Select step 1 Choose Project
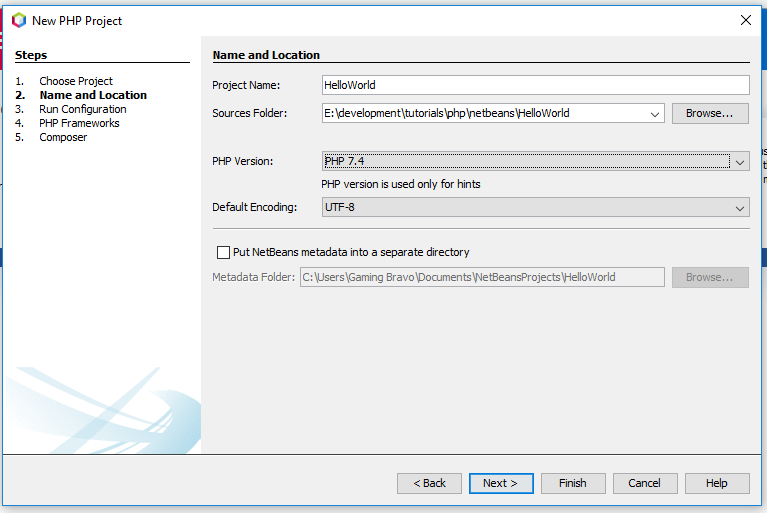The width and height of the screenshot is (767, 513). tap(76, 81)
